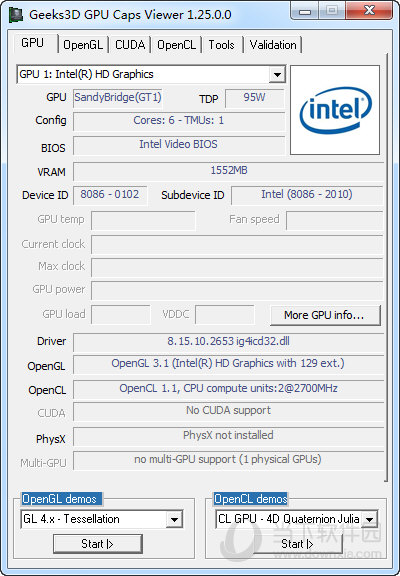Click the Intel logo image
Screen dimensions: 400x576
(x=335, y=110)
